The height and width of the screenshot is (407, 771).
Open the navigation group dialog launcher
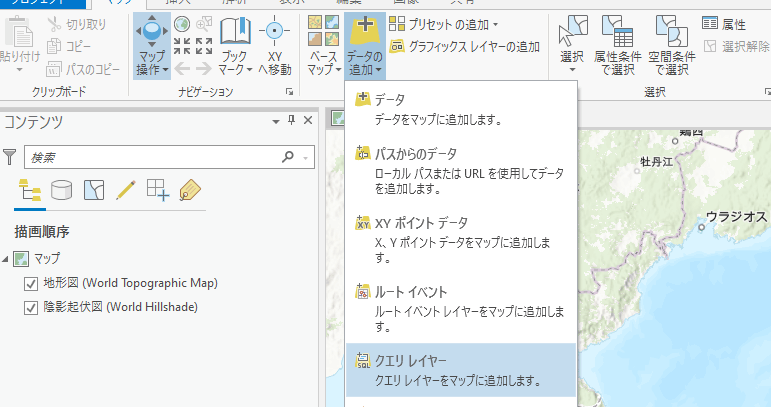pos(290,91)
